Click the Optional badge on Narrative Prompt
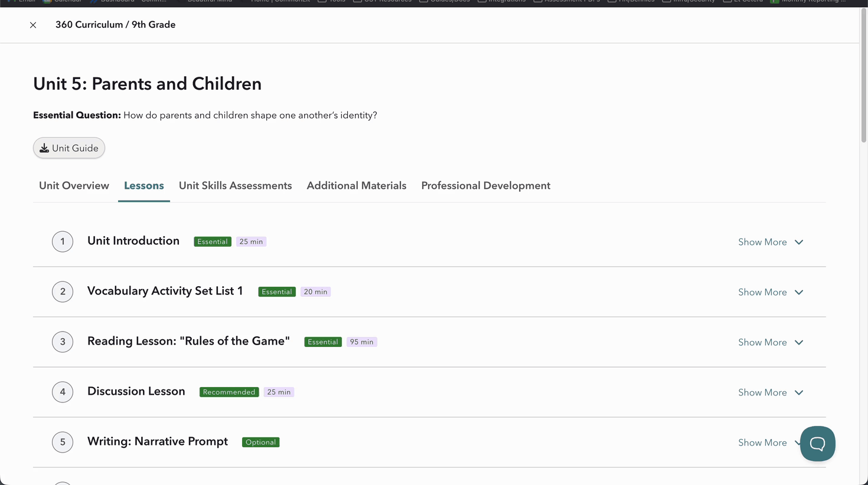 point(261,442)
